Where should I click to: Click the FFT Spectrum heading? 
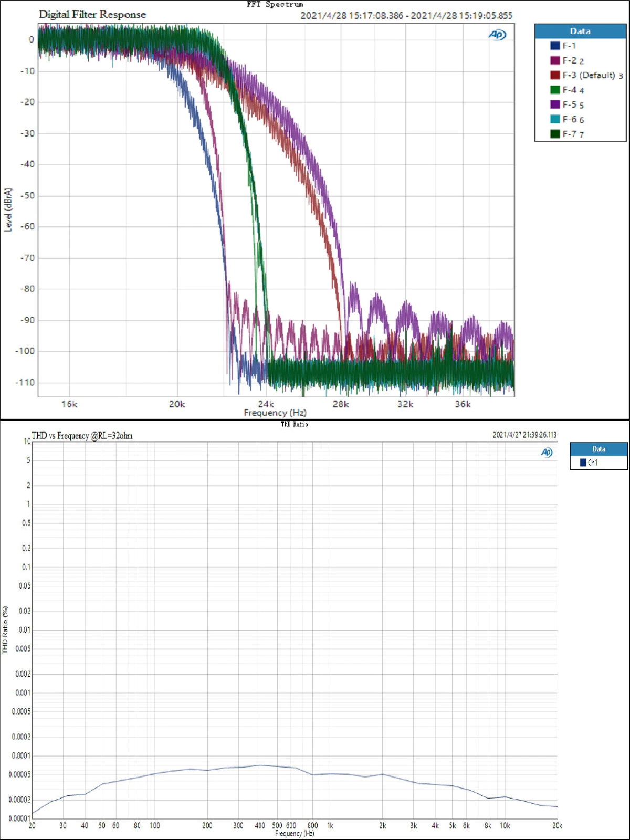click(x=275, y=4)
